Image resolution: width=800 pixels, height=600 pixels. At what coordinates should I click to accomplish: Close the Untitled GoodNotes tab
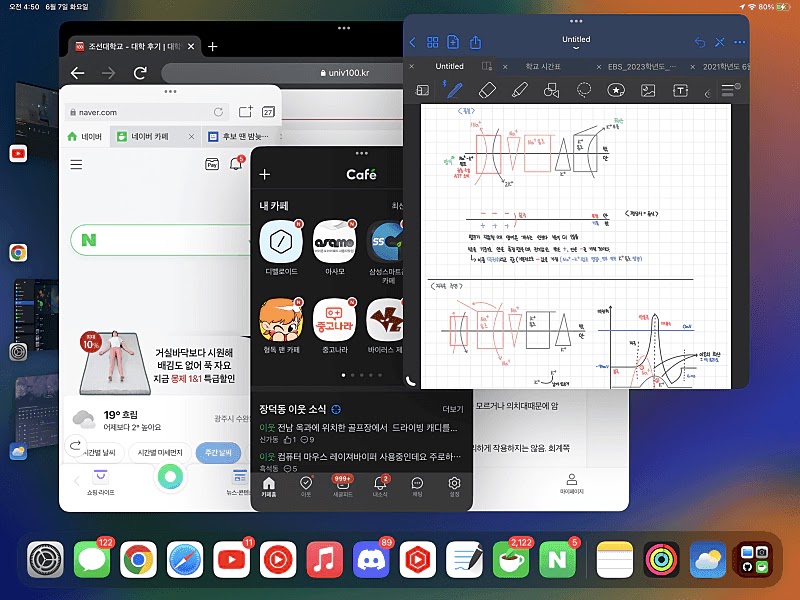point(412,66)
